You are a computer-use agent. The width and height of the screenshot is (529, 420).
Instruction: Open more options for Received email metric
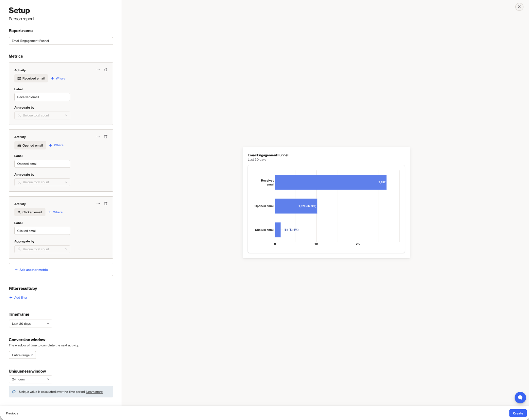(x=98, y=70)
